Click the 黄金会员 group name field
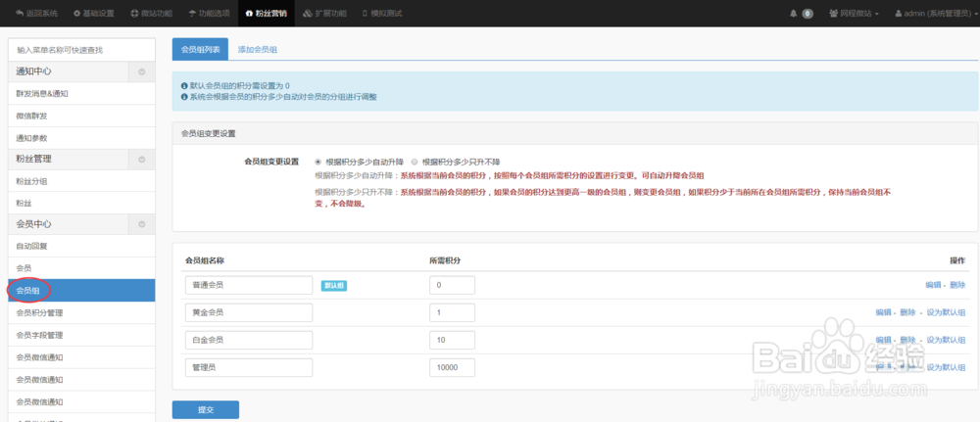 pos(249,312)
